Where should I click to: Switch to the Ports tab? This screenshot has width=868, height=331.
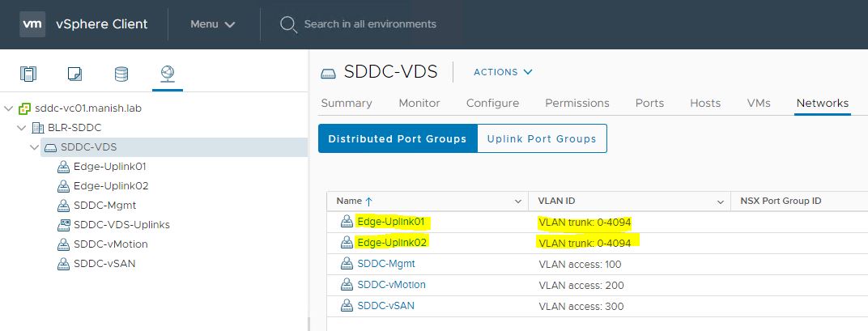(x=649, y=103)
